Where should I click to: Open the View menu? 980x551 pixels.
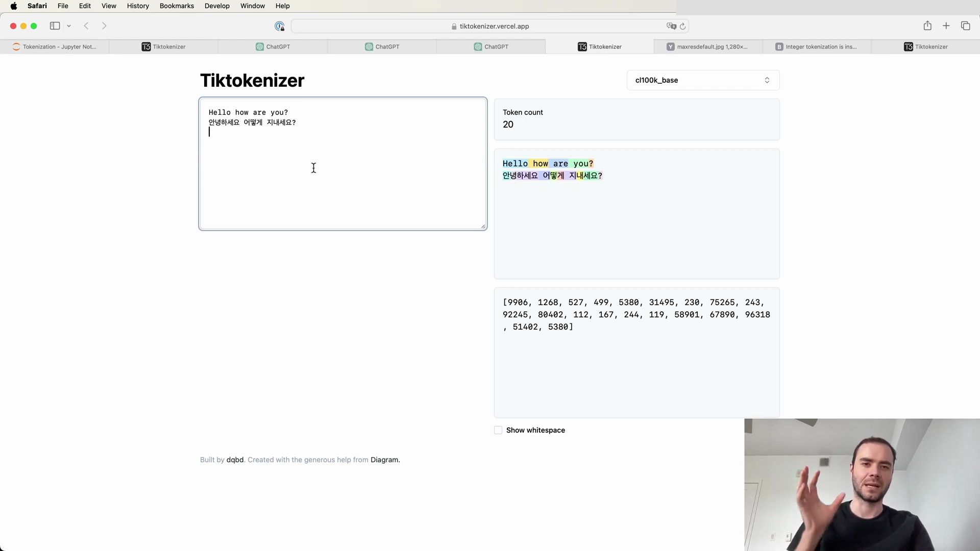pyautogui.click(x=109, y=6)
